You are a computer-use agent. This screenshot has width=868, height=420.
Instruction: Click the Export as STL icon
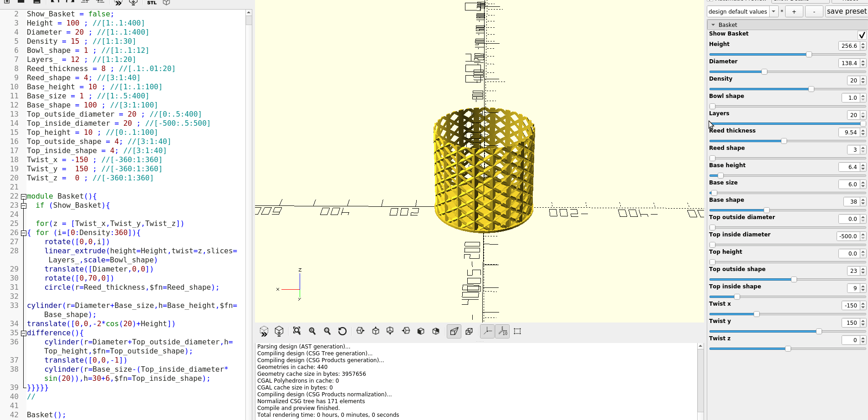152,2
